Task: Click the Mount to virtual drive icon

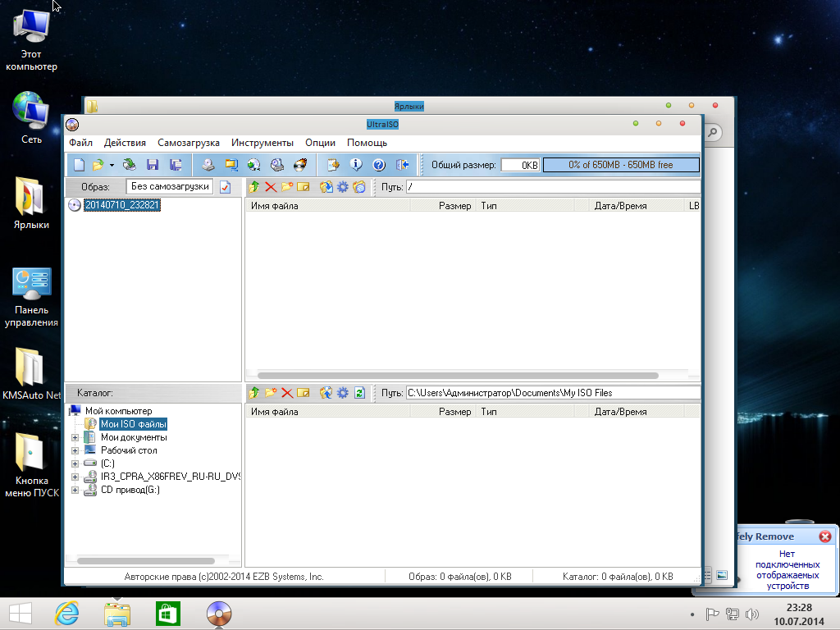Action: click(x=277, y=165)
